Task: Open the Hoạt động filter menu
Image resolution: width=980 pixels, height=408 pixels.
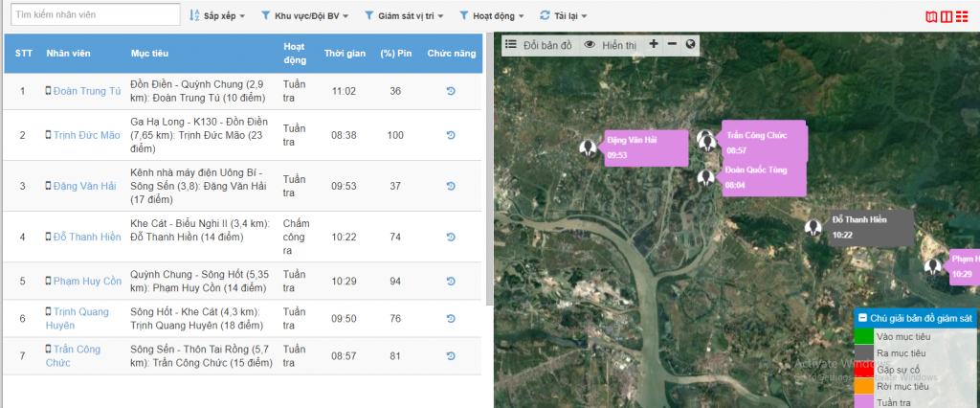Action: [x=493, y=16]
